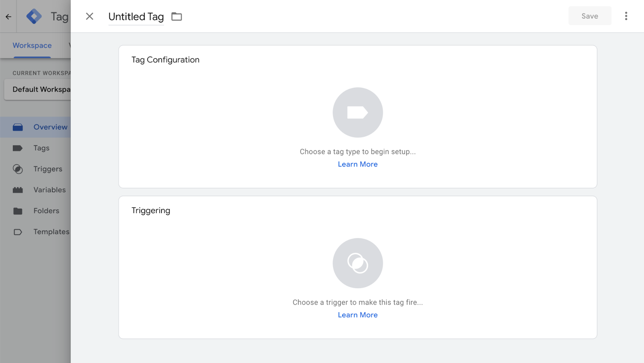Edit the Untitled Tag name field

[136, 17]
